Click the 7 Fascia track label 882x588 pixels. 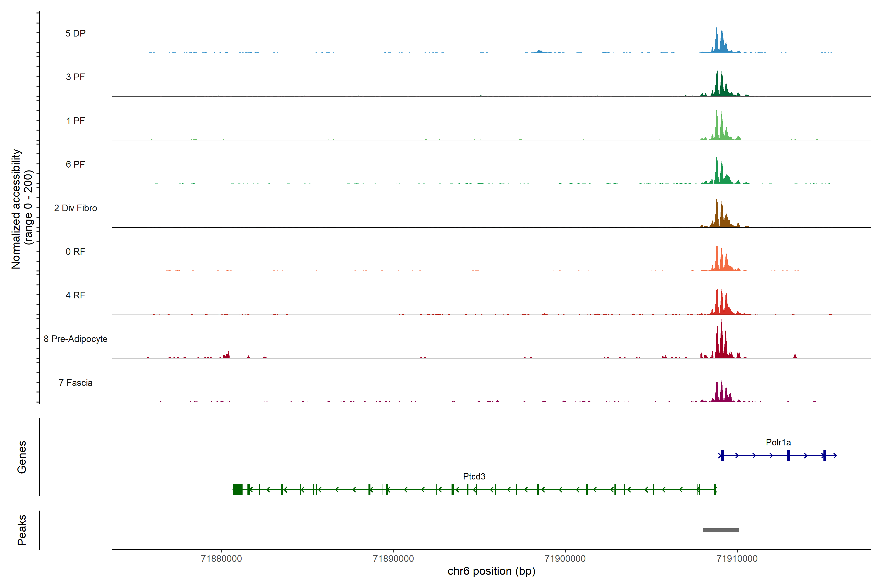click(x=75, y=382)
